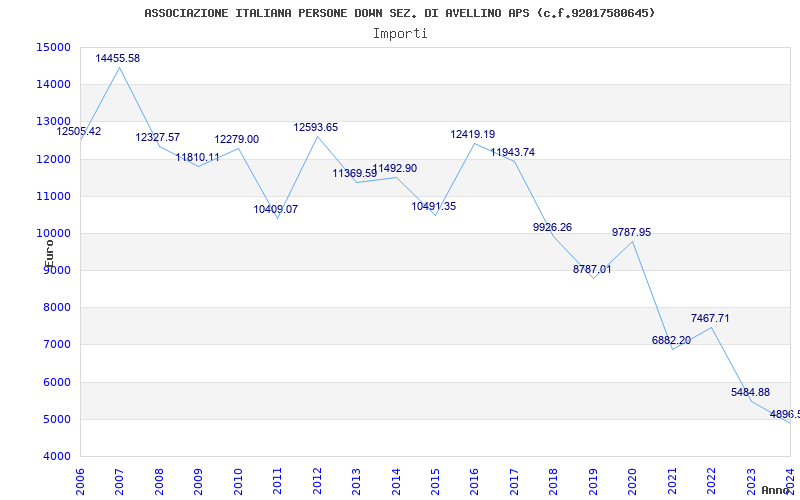Click the 'Euro' y-axis title

[x=49, y=254]
